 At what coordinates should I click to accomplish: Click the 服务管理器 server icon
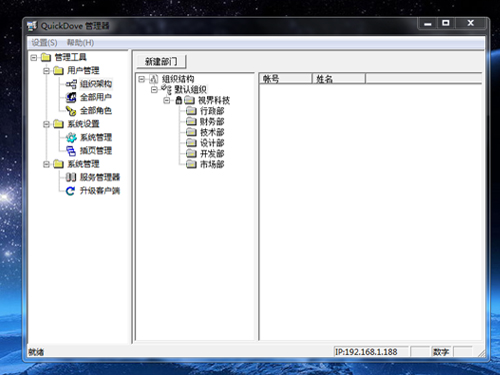71,177
